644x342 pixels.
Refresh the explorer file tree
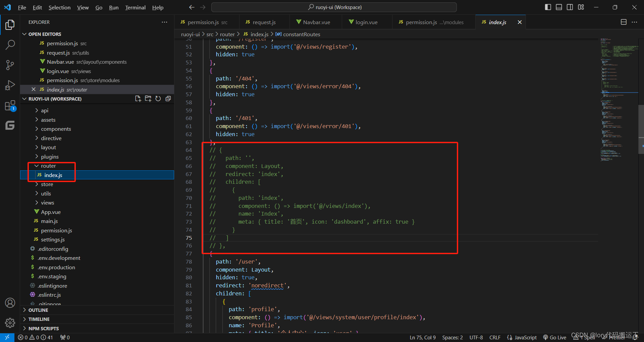pos(158,99)
